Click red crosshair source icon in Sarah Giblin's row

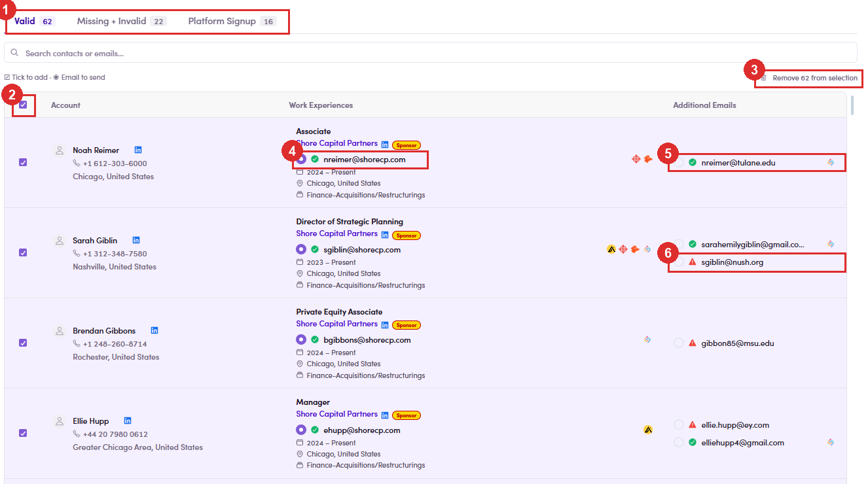[623, 249]
